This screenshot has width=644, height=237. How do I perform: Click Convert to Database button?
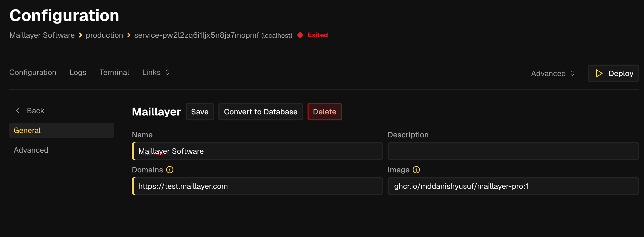coord(261,112)
